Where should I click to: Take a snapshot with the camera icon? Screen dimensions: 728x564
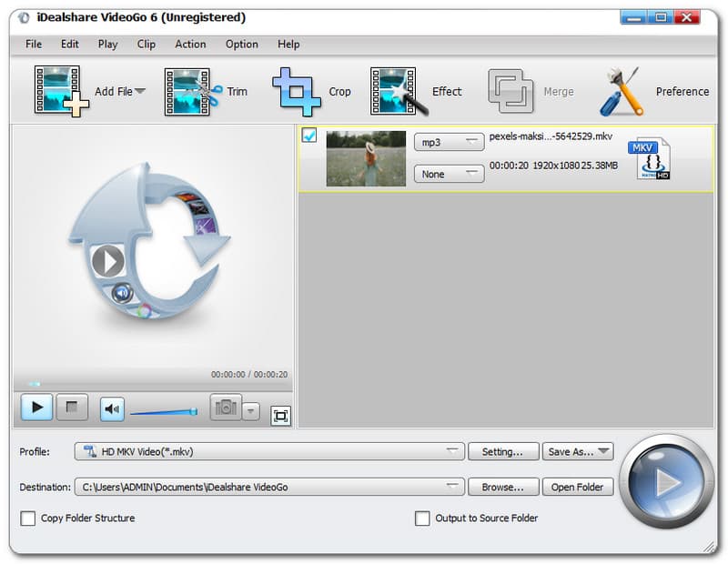coord(225,408)
